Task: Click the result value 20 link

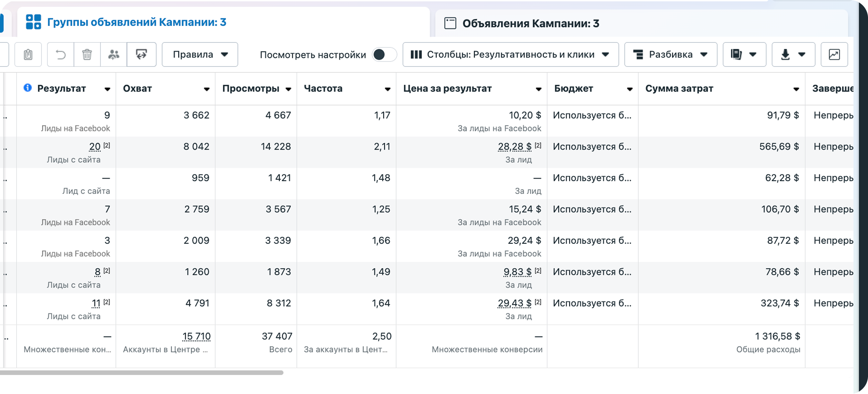Action: click(x=95, y=146)
